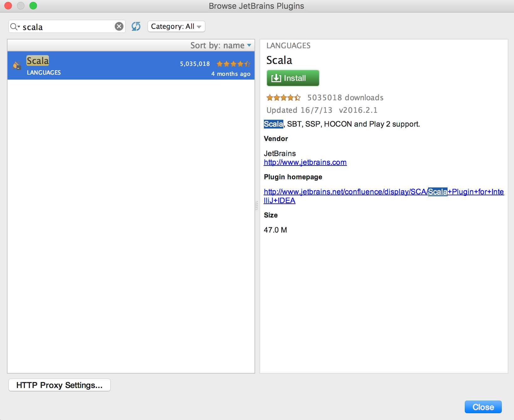Click the Size heading

coord(271,215)
